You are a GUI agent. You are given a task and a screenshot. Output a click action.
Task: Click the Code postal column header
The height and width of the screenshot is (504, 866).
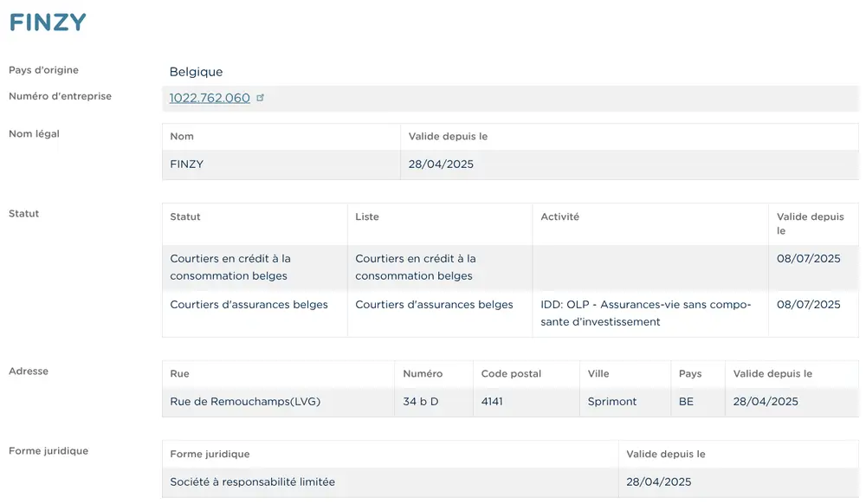(x=511, y=374)
